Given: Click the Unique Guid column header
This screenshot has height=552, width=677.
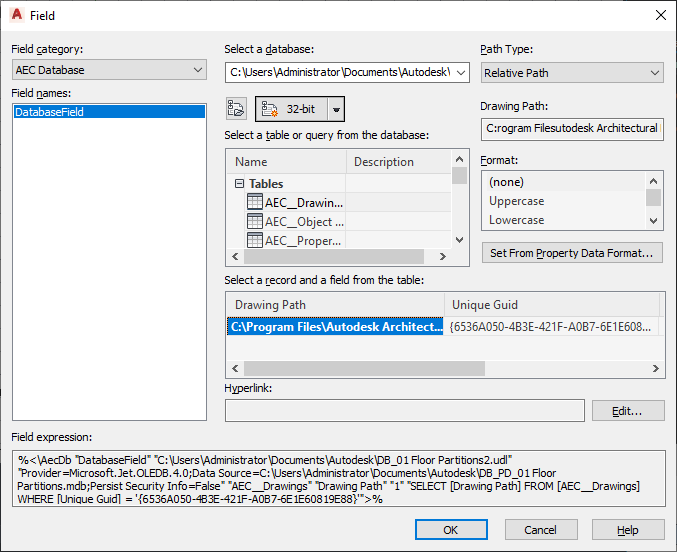Looking at the screenshot, I should pyautogui.click(x=552, y=305).
